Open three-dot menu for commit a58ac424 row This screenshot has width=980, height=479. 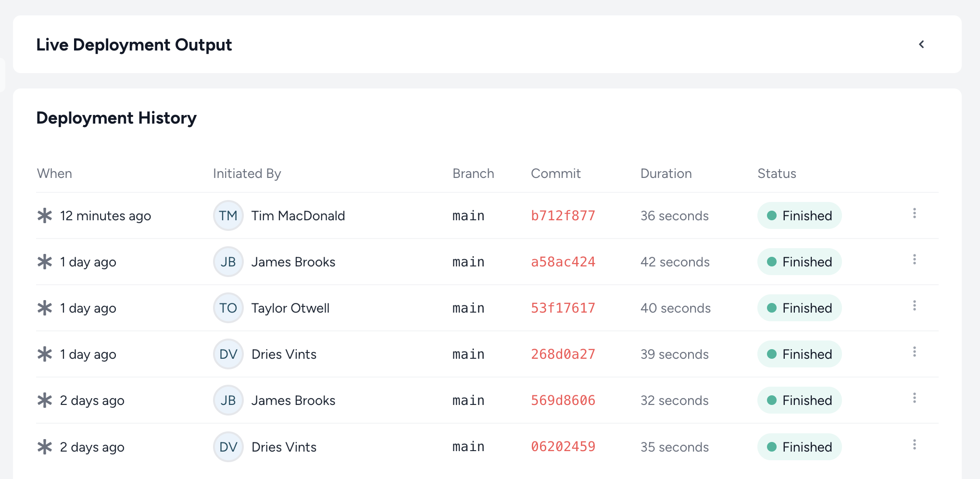point(914,260)
